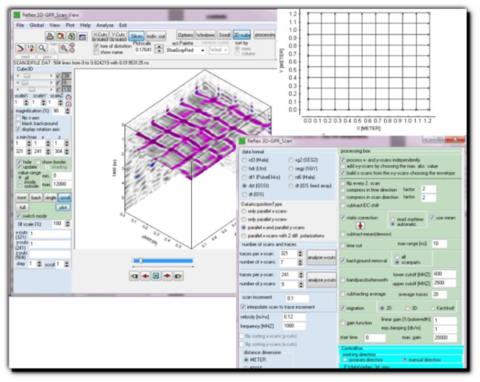Screen dimensions: 480x382
Task: Click the printer icon in the toolbar
Action: [x=49, y=36]
